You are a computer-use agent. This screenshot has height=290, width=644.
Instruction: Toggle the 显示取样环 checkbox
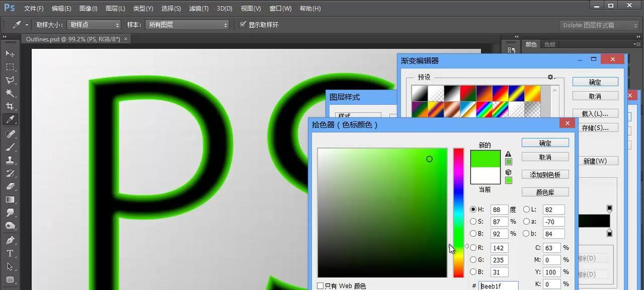243,24
